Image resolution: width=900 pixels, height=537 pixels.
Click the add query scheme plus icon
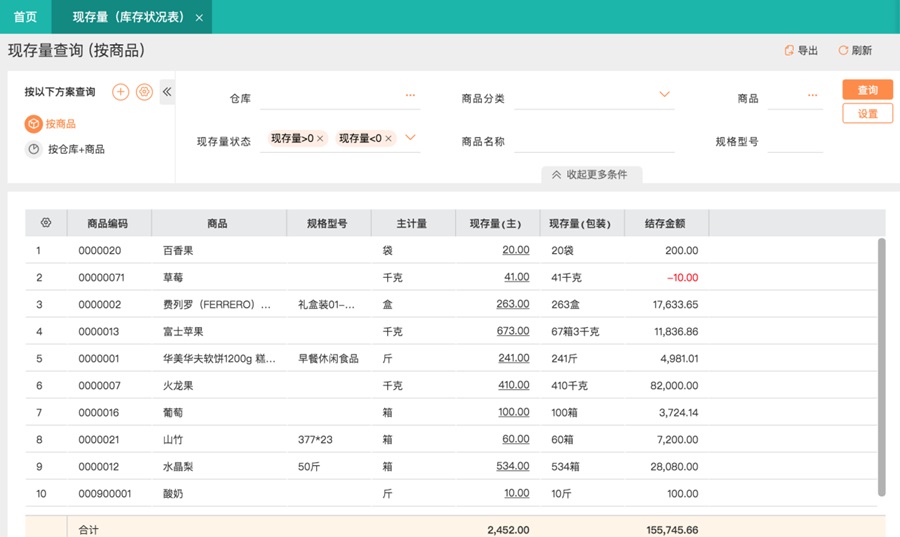tap(120, 92)
